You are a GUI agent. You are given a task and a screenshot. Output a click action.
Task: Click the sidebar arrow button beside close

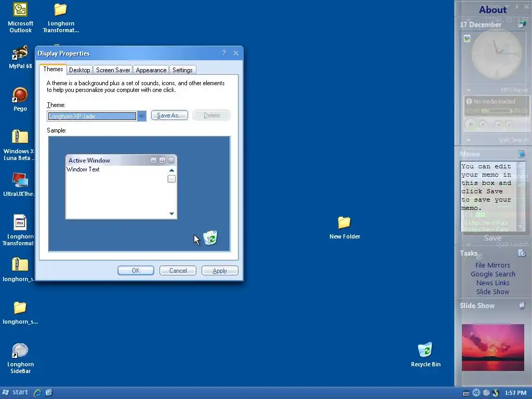click(517, 6)
